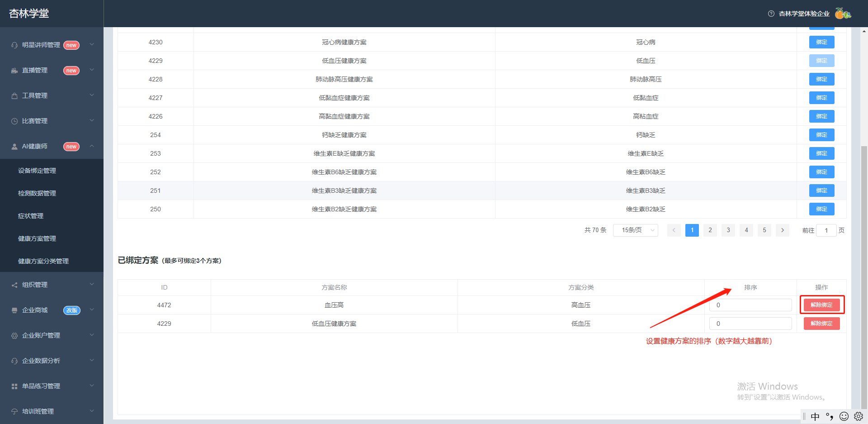This screenshot has width=868, height=424.
Task: Open 健康方案分类管理 submenu item
Action: [x=43, y=261]
